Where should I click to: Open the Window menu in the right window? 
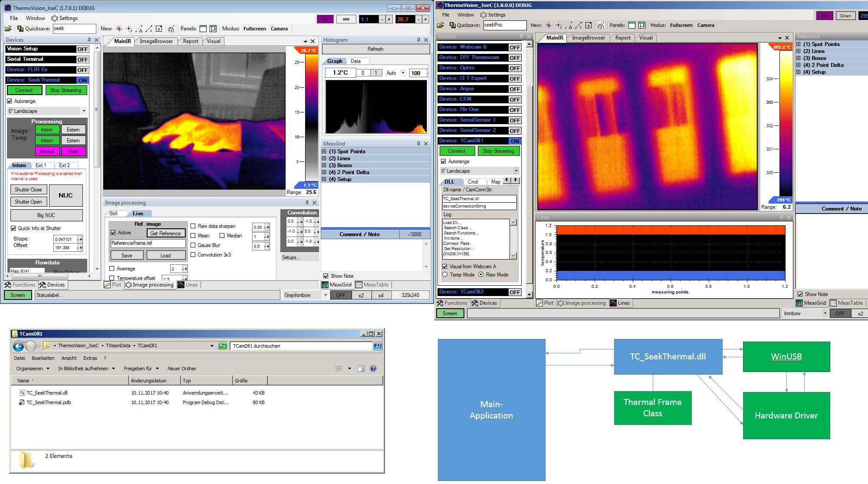pos(465,15)
